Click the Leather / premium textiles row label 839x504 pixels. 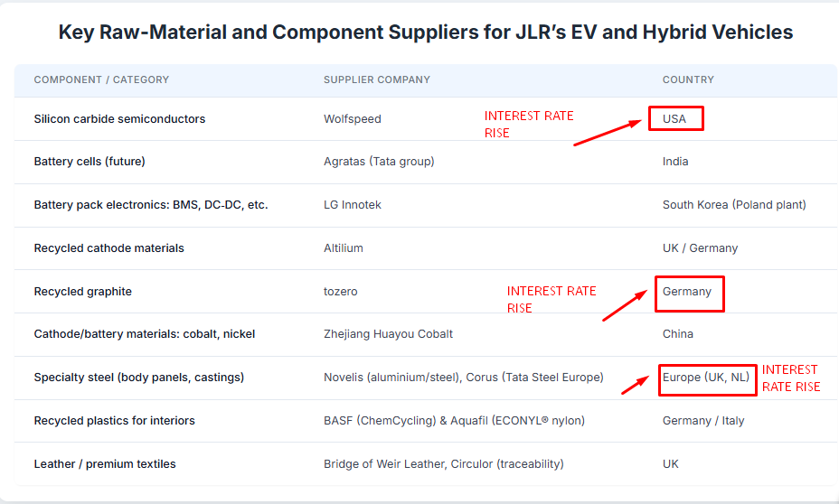(104, 464)
